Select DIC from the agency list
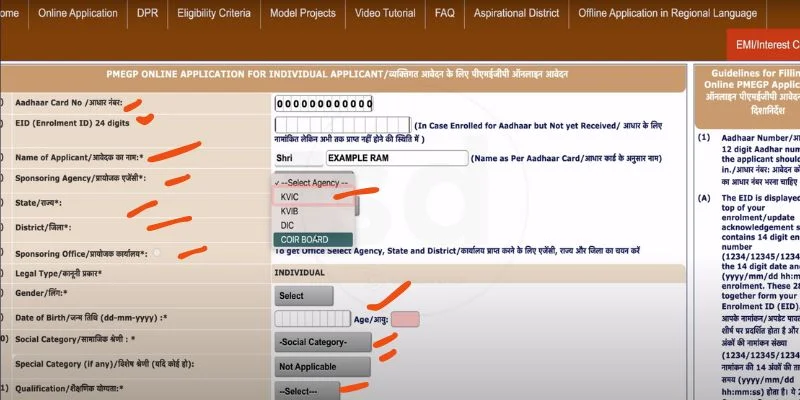 [x=313, y=226]
